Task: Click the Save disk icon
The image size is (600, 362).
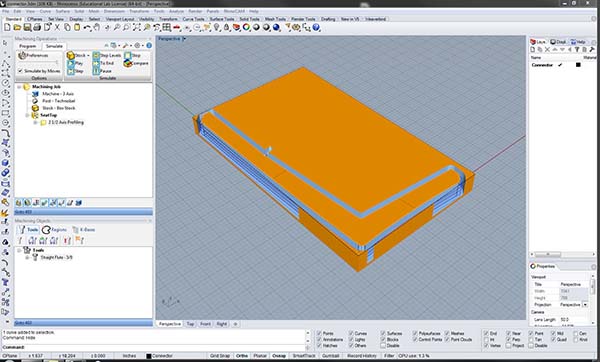Action: tap(27, 27)
